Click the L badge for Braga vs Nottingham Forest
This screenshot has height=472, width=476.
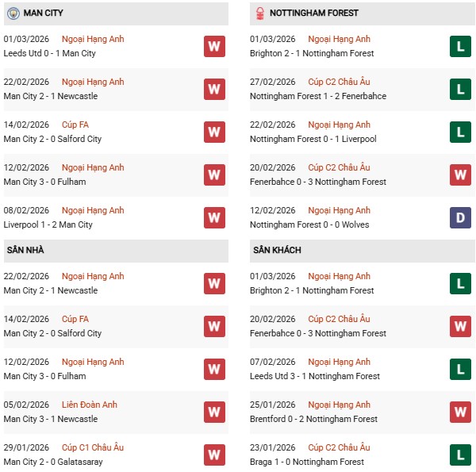tap(460, 455)
